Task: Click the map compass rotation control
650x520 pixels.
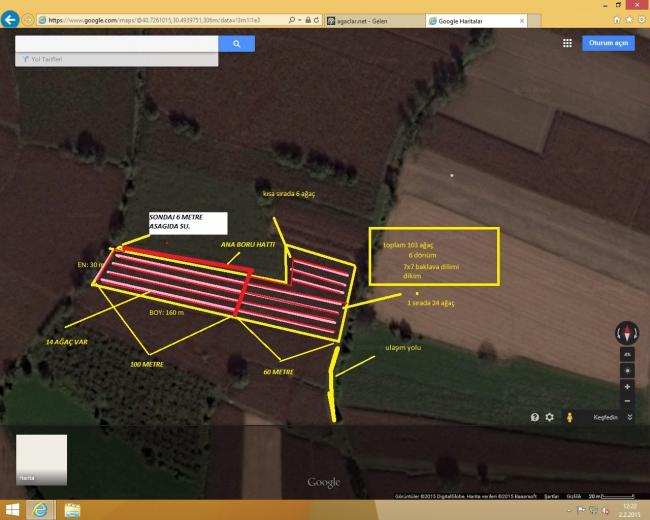Action: tap(627, 333)
